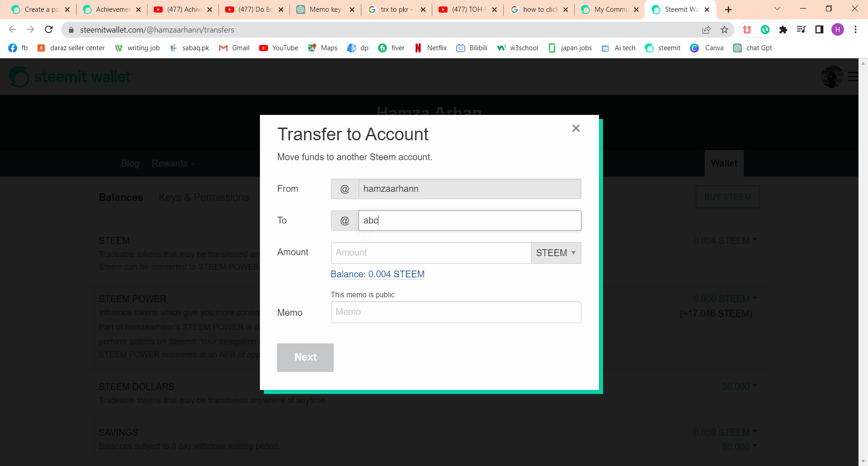Open the Netflix bookmark

pyautogui.click(x=430, y=48)
